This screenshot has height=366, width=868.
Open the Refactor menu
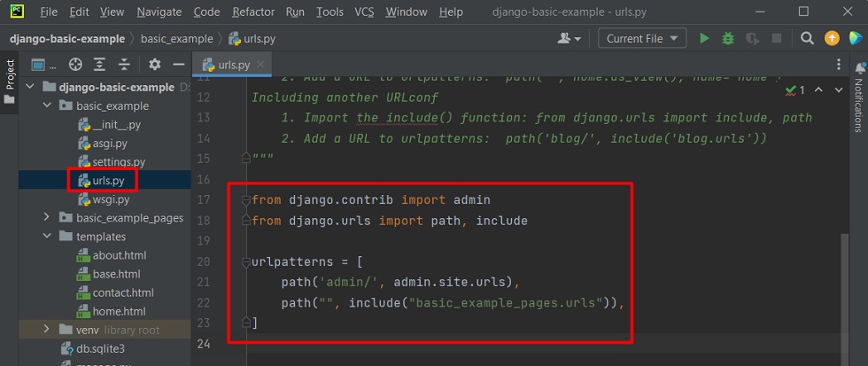tap(252, 12)
